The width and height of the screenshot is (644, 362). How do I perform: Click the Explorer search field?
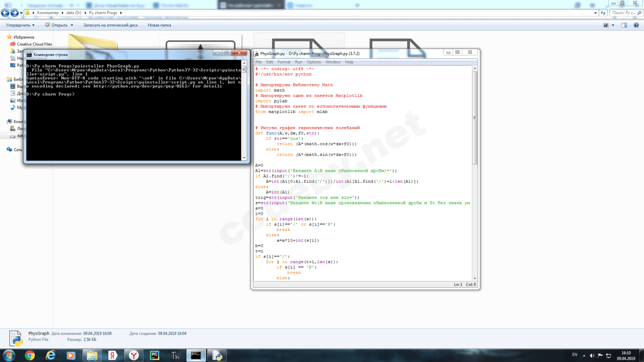point(623,13)
